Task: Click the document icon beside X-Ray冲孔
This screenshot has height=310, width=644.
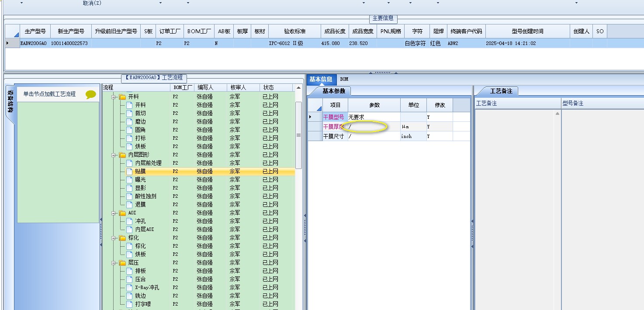Action: point(129,287)
